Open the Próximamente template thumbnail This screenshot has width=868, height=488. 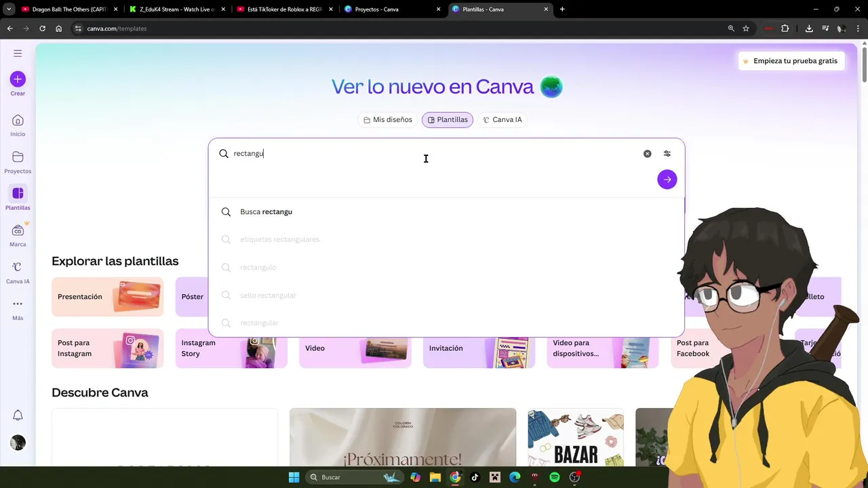click(x=403, y=437)
